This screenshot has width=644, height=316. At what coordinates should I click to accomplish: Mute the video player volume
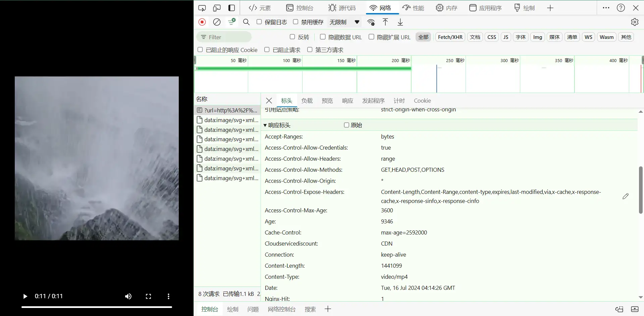[128, 296]
